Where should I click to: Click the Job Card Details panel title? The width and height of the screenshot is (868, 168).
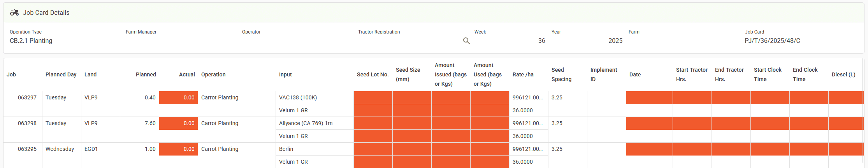[46, 12]
